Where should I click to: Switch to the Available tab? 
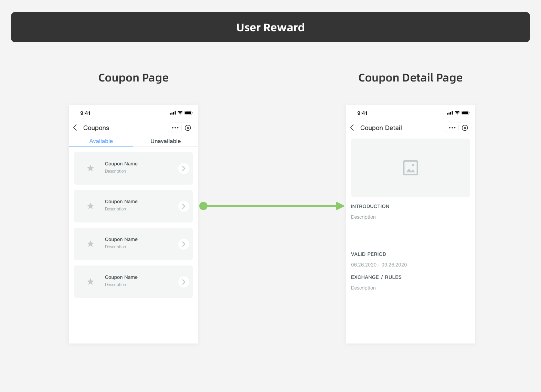click(101, 141)
